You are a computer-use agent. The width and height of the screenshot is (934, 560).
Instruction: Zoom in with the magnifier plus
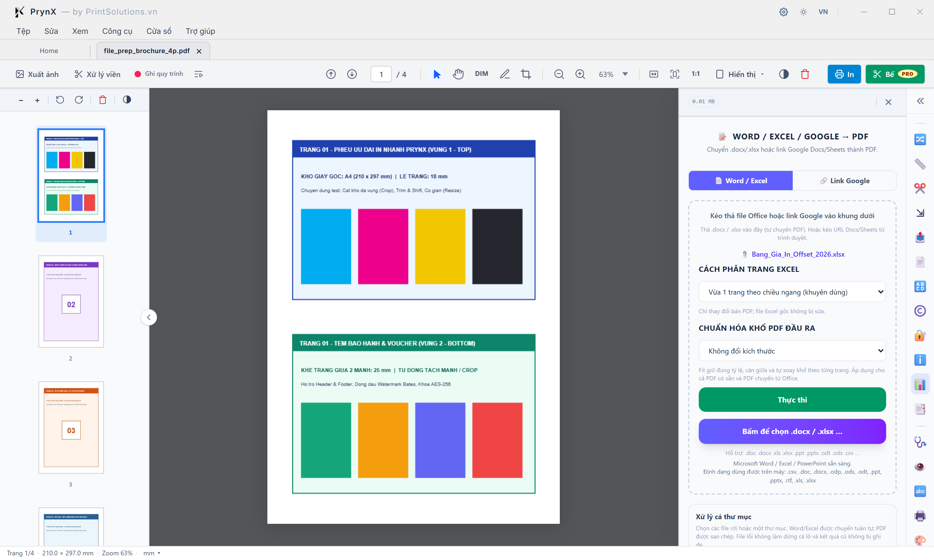(x=580, y=74)
